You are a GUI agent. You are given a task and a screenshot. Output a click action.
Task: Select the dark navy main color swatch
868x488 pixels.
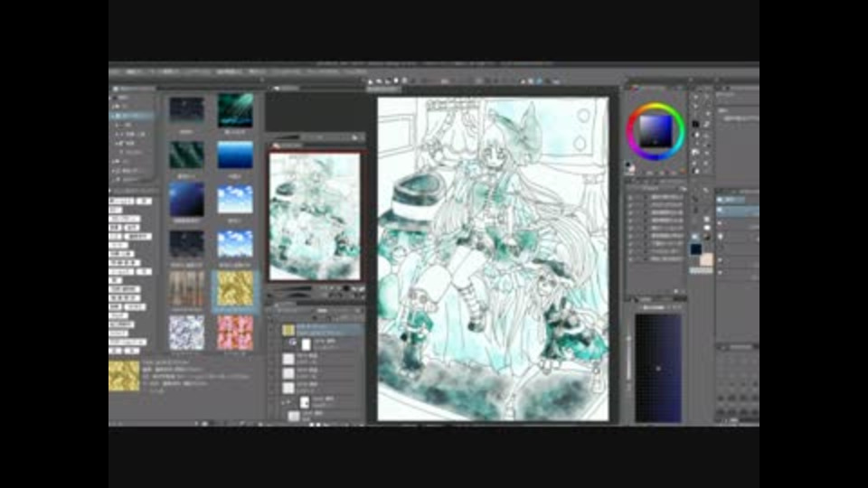[696, 249]
